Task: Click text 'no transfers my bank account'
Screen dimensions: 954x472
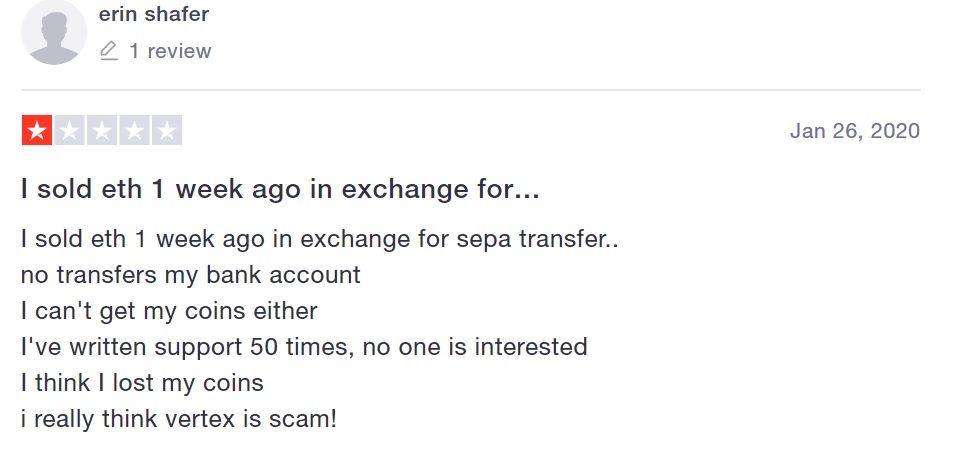Action: (x=191, y=275)
